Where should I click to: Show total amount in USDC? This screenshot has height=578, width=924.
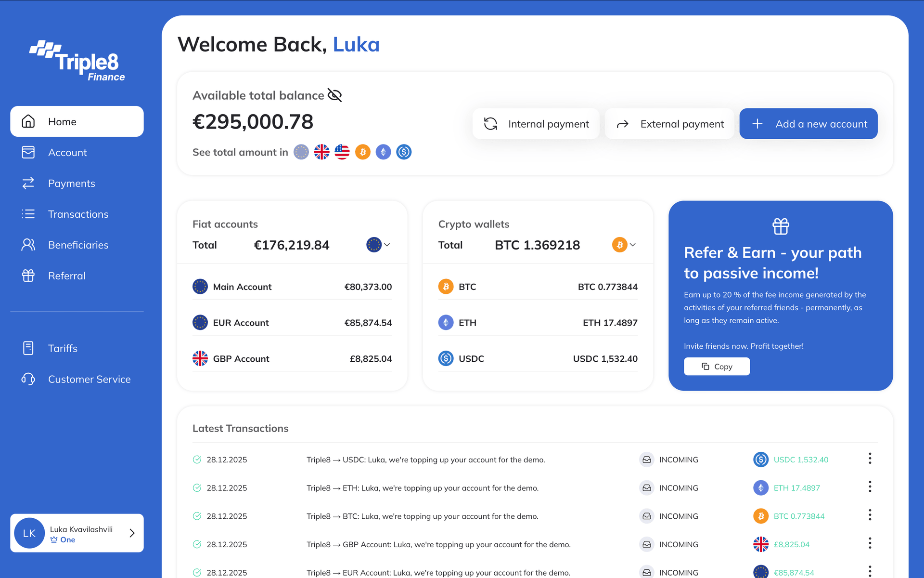click(404, 152)
